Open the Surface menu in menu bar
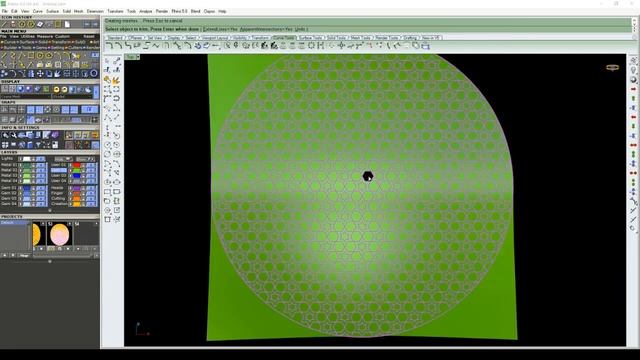Screen dimensions: 640x360 52,11
